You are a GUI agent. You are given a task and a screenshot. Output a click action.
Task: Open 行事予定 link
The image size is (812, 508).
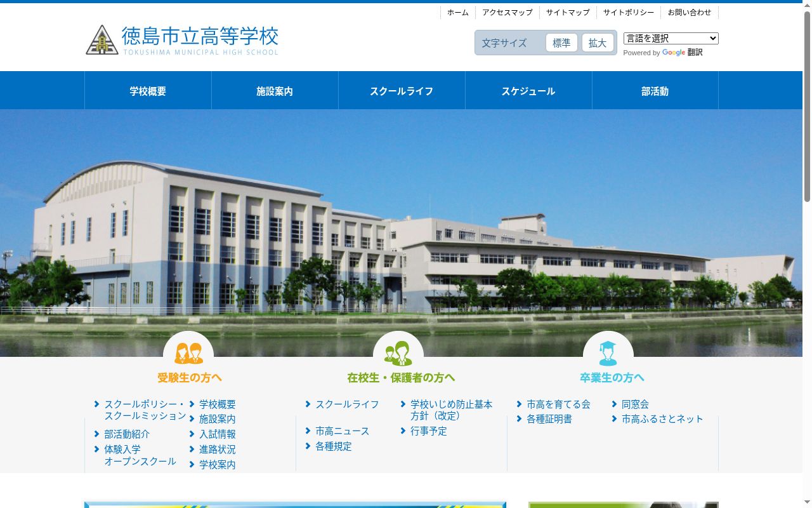pyautogui.click(x=429, y=431)
